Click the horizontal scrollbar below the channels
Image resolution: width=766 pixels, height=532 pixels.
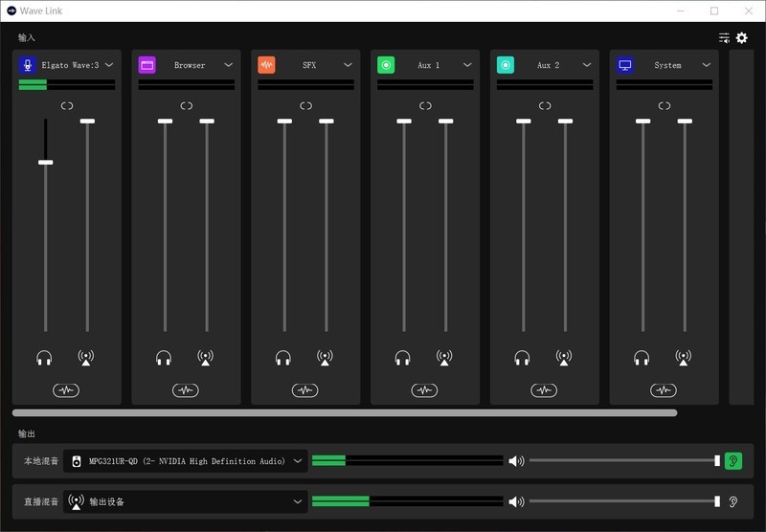click(345, 413)
